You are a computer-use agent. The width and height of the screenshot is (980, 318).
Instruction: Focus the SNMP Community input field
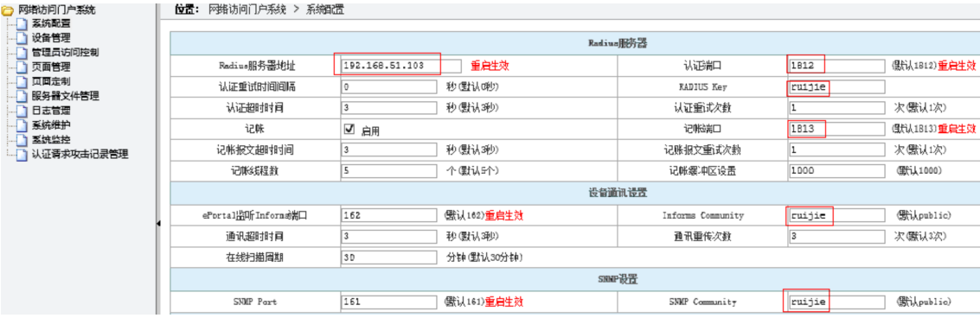(x=836, y=302)
